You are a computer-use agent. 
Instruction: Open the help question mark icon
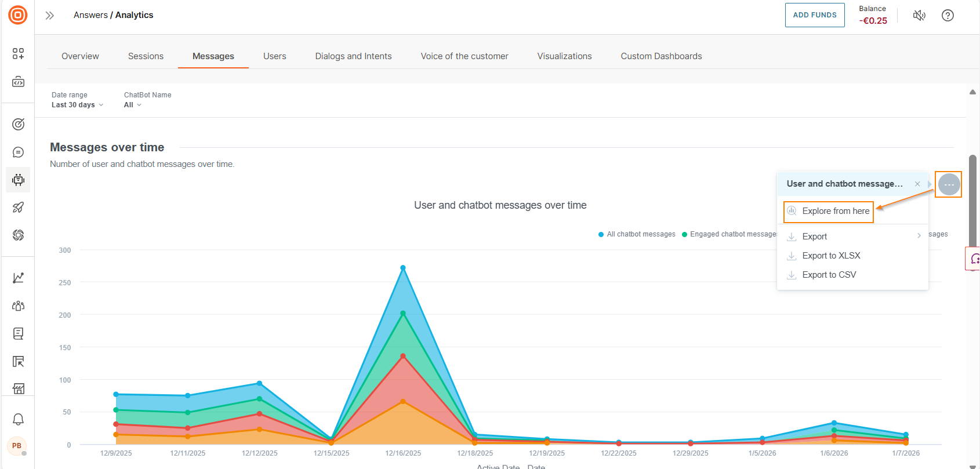coord(948,15)
